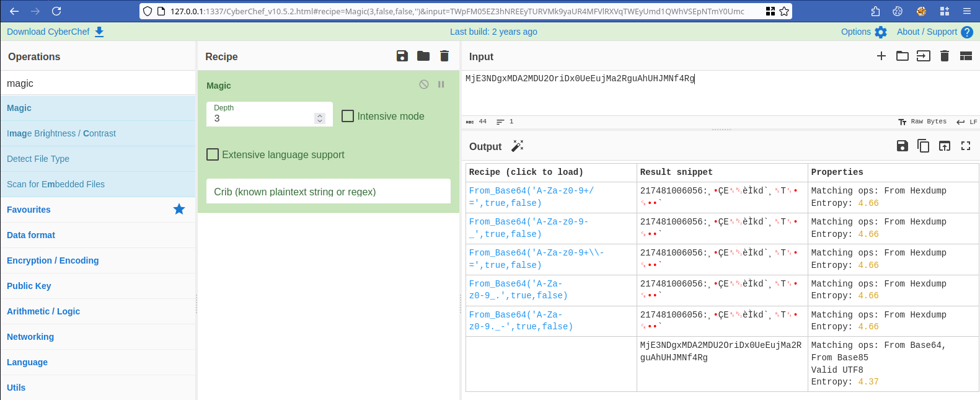The height and width of the screenshot is (400, 980).
Task: Clear input and output with trash
Action: (945, 56)
